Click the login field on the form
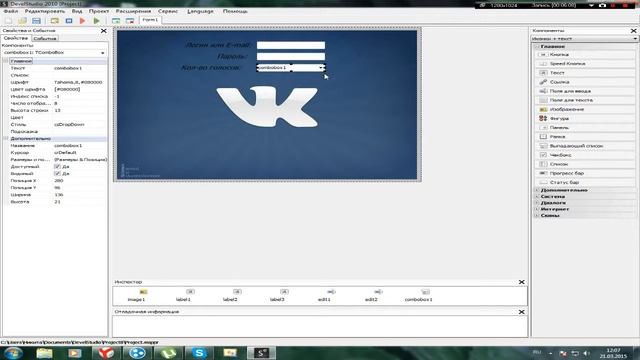 click(291, 45)
